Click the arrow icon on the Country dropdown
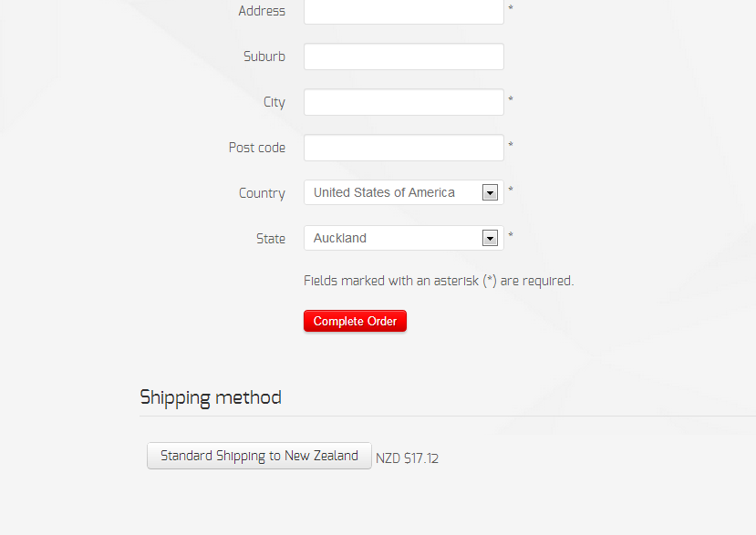This screenshot has height=535, width=756. 490,193
